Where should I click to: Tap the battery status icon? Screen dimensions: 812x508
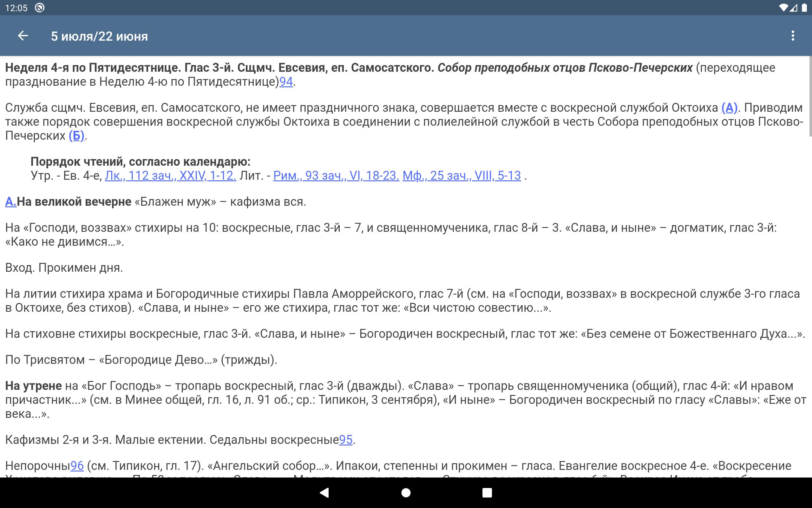804,8
